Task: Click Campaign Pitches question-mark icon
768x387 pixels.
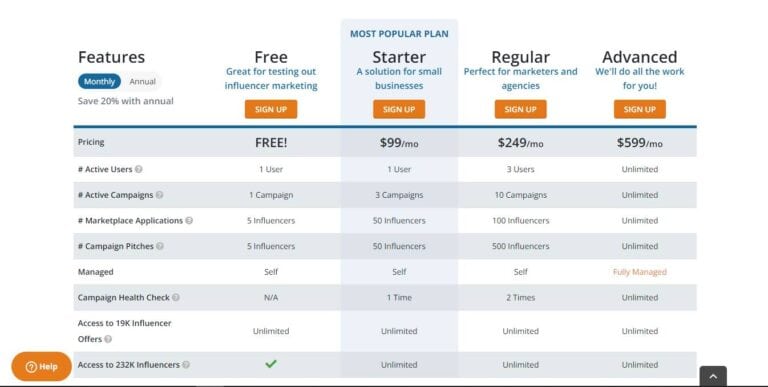Action: [x=160, y=246]
